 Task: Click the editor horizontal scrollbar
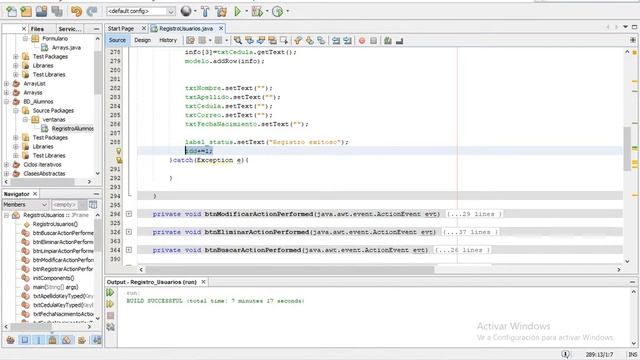[x=290, y=269]
